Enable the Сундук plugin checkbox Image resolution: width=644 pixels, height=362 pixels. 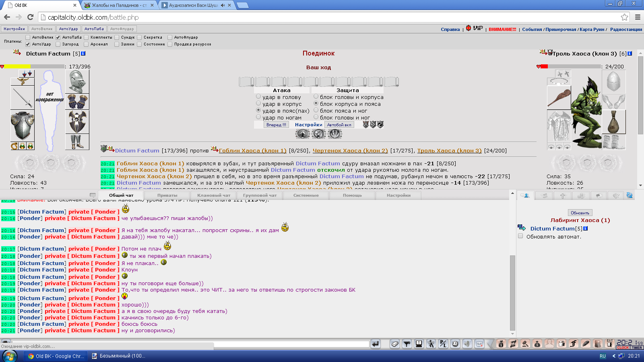tap(117, 37)
